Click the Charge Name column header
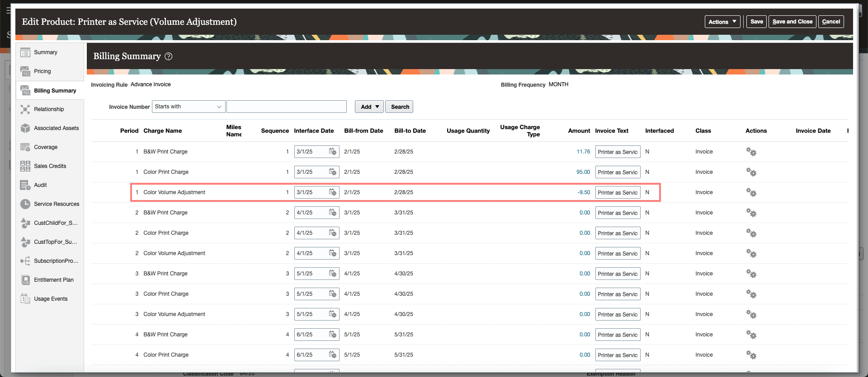Screen dimensions: 868x377 pos(163,131)
